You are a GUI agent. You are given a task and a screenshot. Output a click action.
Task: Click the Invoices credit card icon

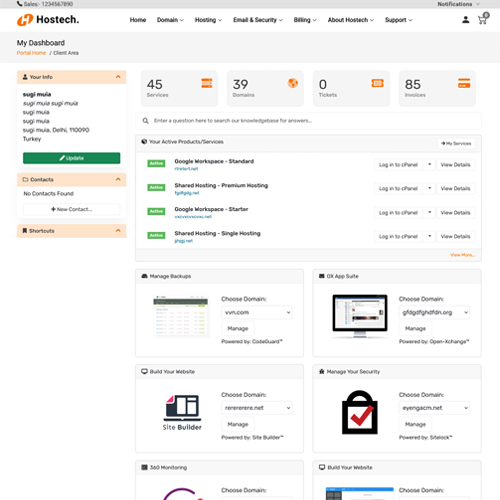pyautogui.click(x=464, y=83)
